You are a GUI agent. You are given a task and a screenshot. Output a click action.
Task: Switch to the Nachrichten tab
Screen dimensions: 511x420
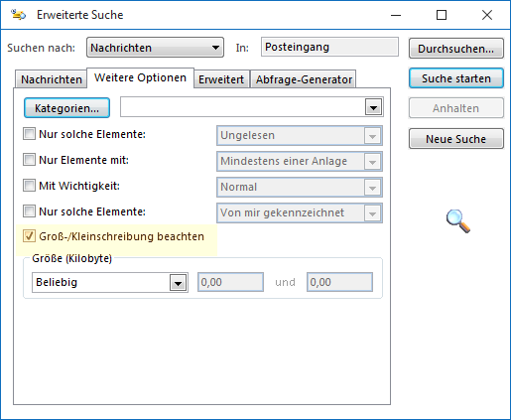pyautogui.click(x=52, y=79)
